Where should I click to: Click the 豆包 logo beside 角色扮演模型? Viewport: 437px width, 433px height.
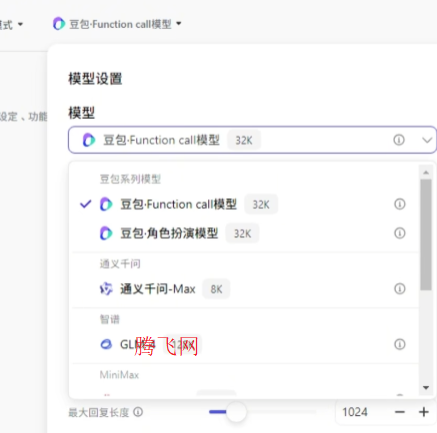106,233
